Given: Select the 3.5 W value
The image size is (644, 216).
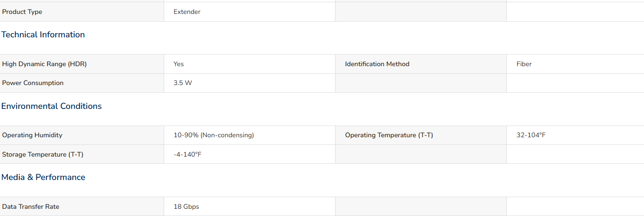Looking at the screenshot, I should click(x=183, y=83).
